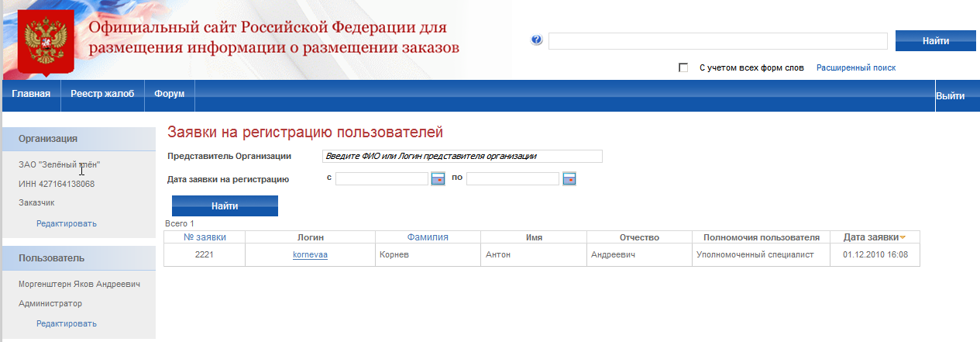The image size is (980, 342).
Task: Click the blue help question mark icon
Action: pos(537,40)
